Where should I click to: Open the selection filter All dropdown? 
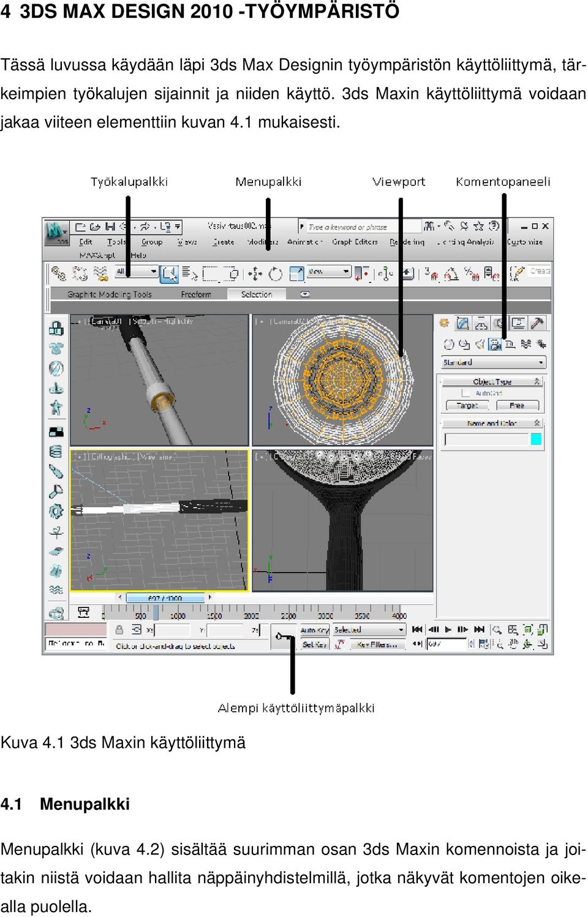pos(136,272)
